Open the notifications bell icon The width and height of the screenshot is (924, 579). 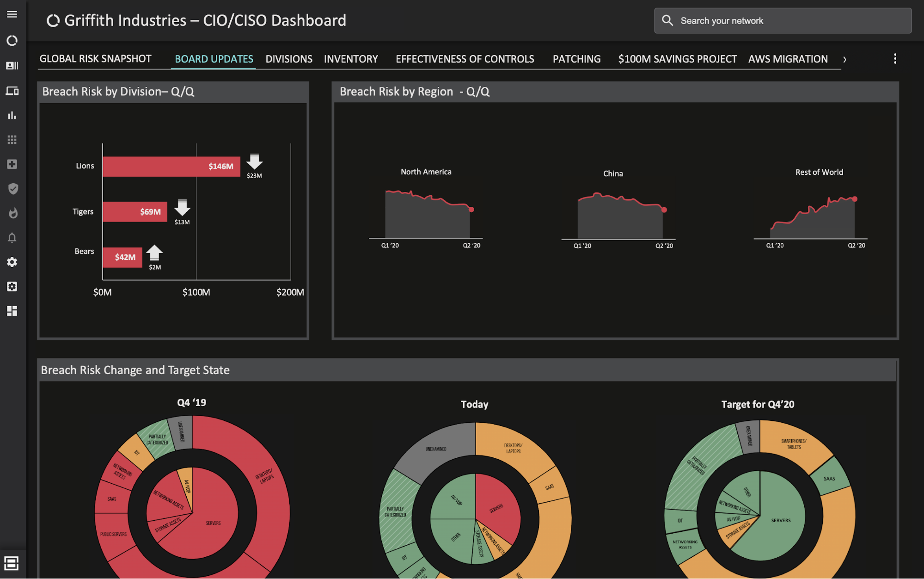(12, 238)
